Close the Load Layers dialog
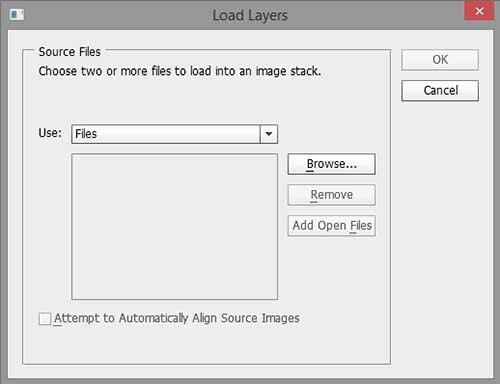The width and height of the screenshot is (500, 384). [x=479, y=11]
